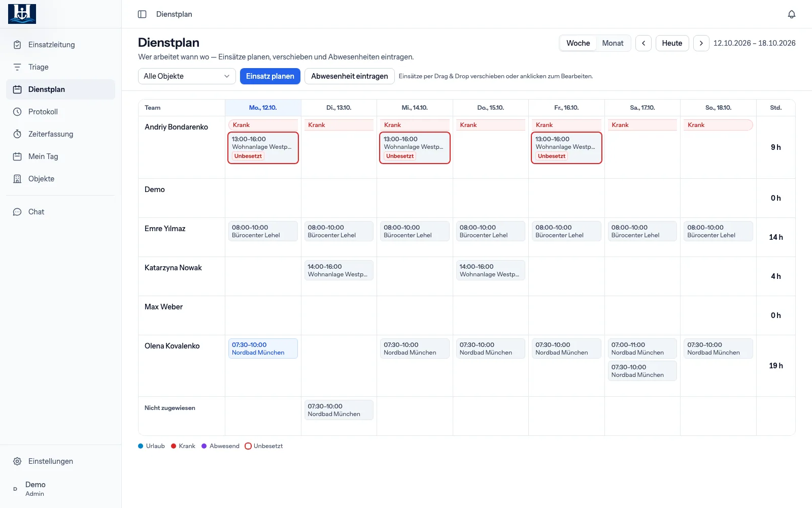Click the Triage filter icon
The image size is (812, 508).
click(17, 67)
